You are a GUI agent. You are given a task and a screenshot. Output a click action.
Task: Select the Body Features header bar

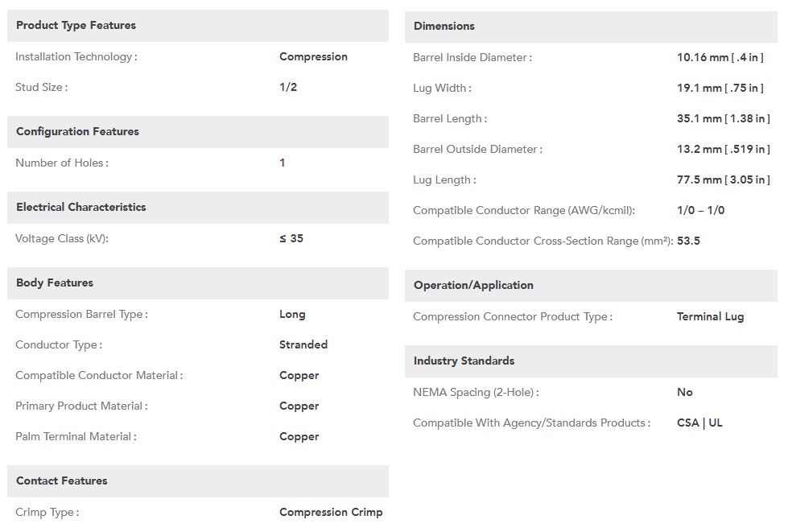pyautogui.click(x=197, y=283)
